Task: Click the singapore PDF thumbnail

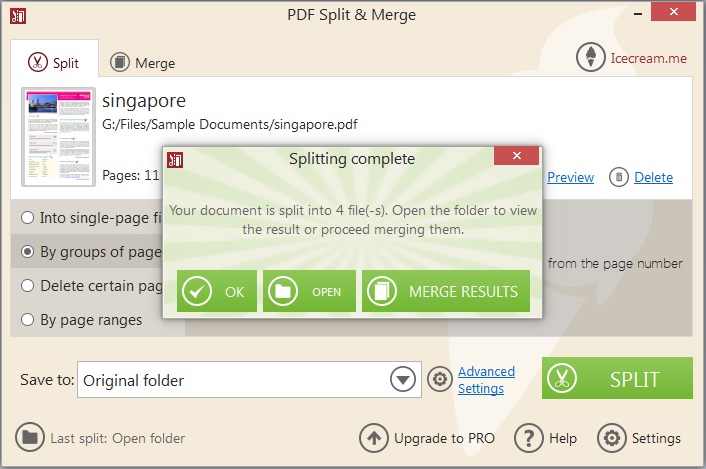Action: [x=59, y=137]
